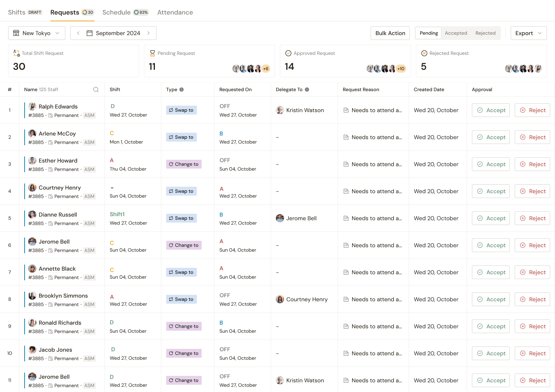Screen dimensions: 555x392
Task: Click the +10 avatar badge in Approved Request
Action: click(401, 69)
